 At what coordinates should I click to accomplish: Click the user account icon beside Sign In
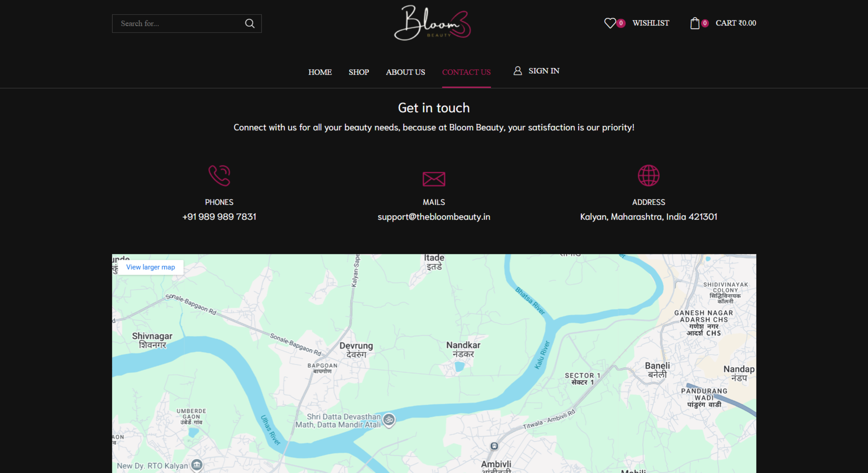point(518,71)
